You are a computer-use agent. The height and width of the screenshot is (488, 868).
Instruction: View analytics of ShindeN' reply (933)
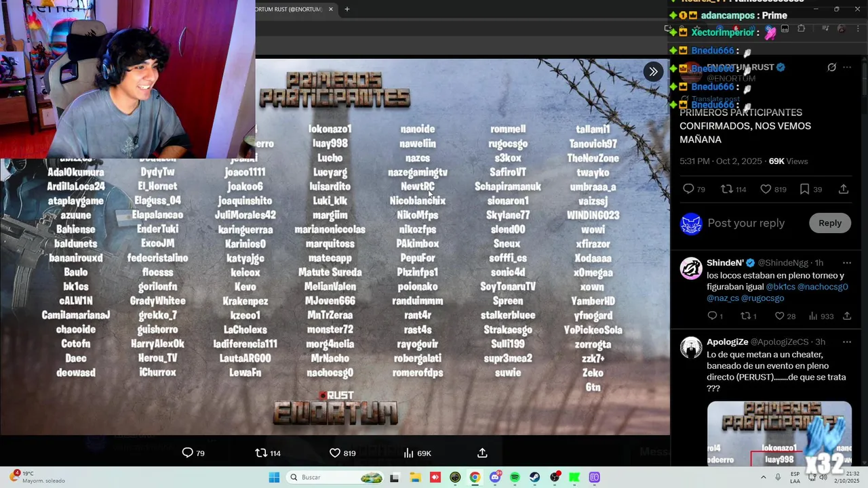pyautogui.click(x=812, y=316)
